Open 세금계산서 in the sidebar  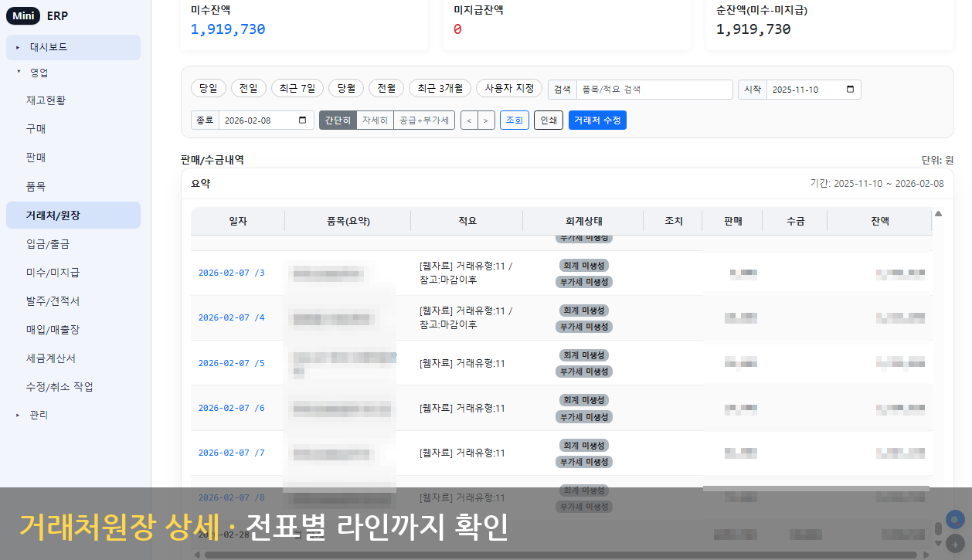tap(73, 358)
